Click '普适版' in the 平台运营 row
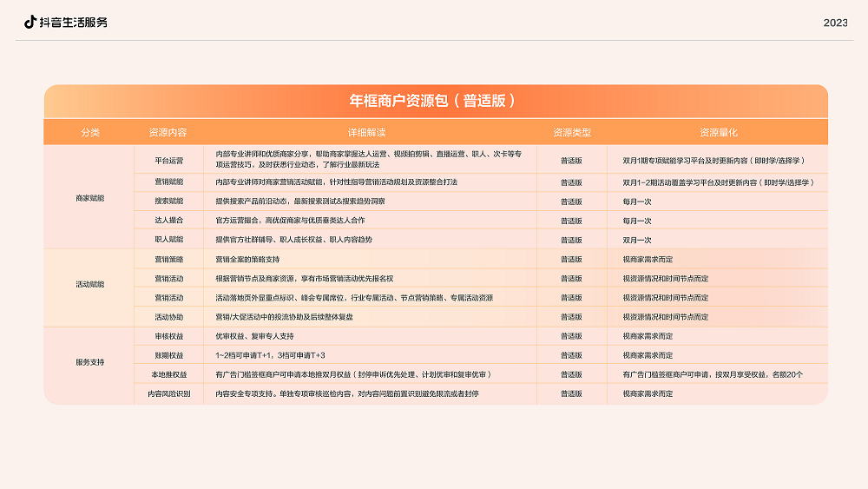868x489 pixels. point(571,161)
